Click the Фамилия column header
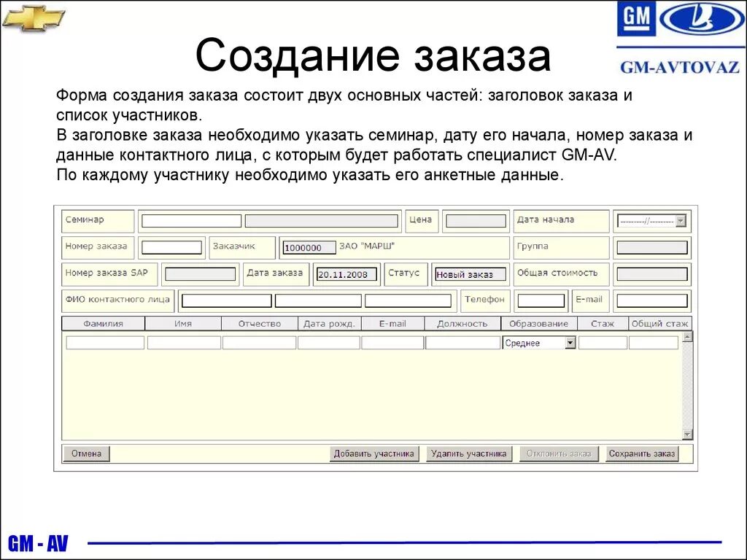The height and width of the screenshot is (560, 747). [104, 324]
